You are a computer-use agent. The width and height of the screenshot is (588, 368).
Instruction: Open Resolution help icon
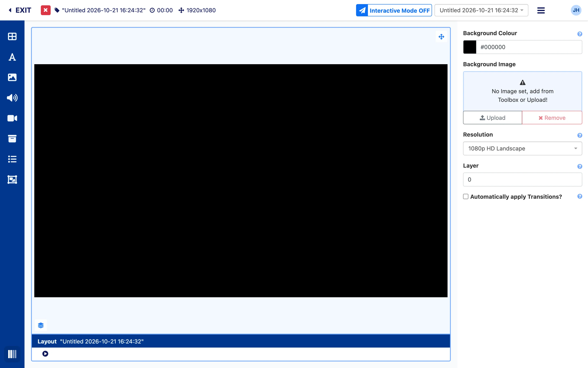579,135
